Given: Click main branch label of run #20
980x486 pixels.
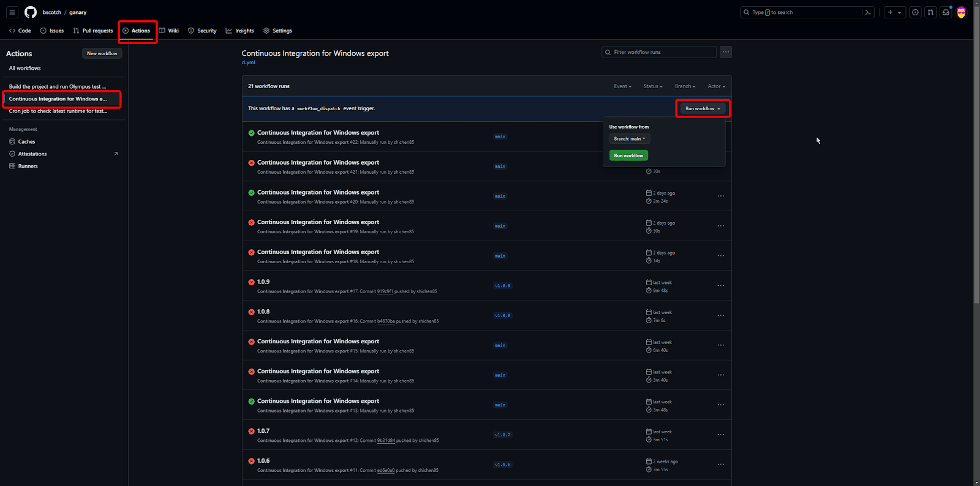Looking at the screenshot, I should click(500, 196).
